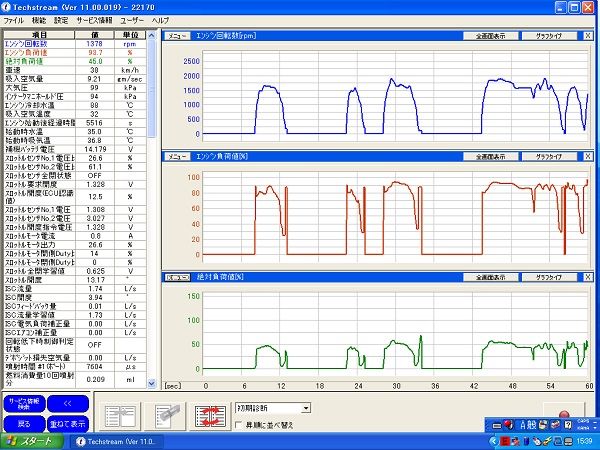Viewport: 600px width, 450px height.
Task: Click 全画面表示 on absolute load graph
Action: point(491,277)
